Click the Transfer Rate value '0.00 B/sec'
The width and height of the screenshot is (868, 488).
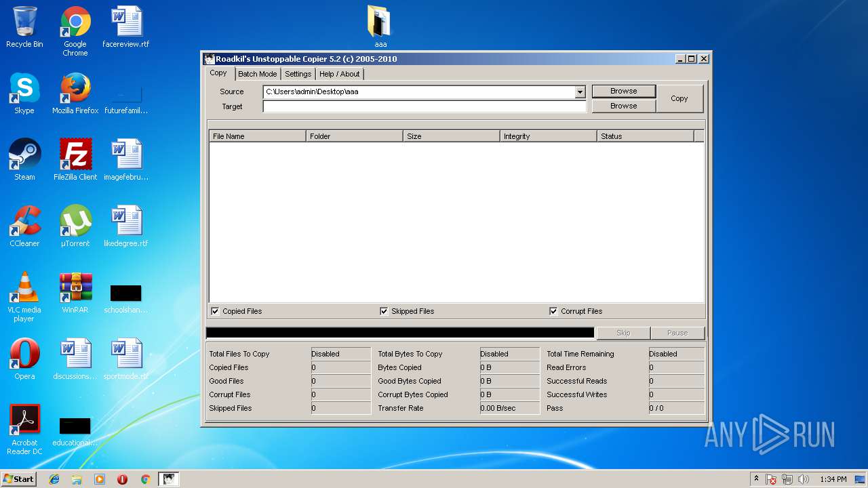(509, 408)
